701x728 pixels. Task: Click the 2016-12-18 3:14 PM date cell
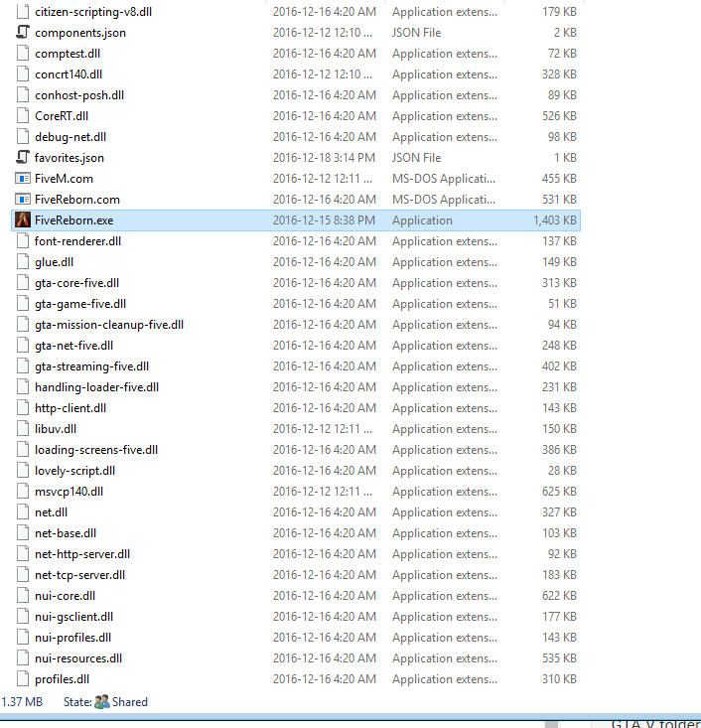pos(324,158)
